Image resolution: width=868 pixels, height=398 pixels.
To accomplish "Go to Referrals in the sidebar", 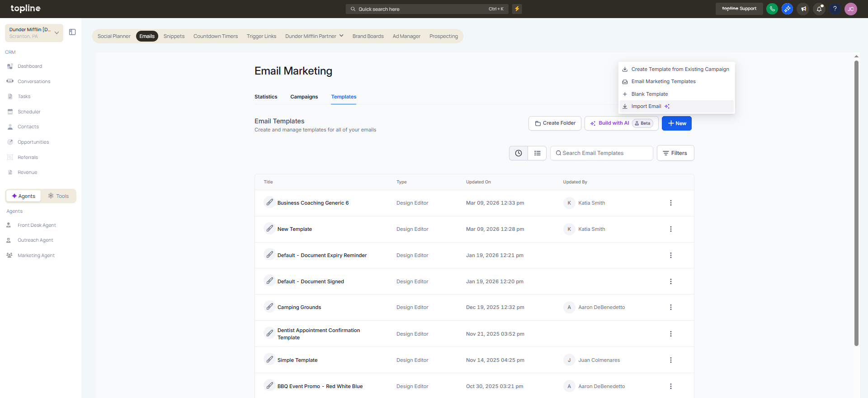I will [28, 158].
